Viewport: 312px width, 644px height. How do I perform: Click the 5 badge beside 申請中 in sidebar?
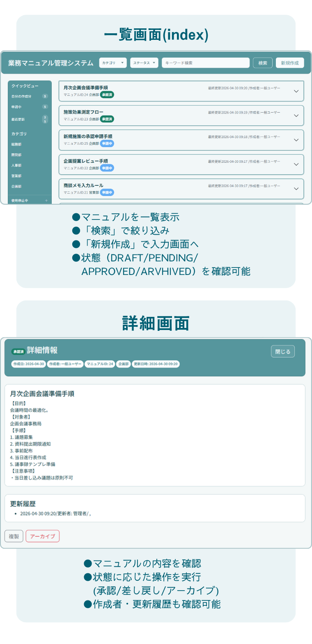45,107
